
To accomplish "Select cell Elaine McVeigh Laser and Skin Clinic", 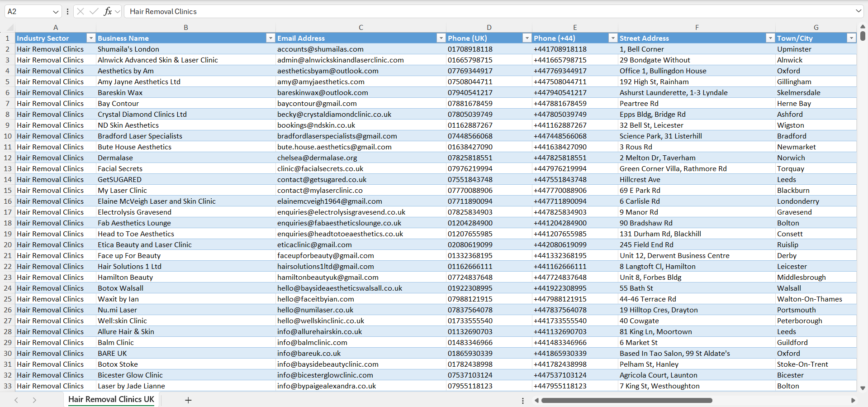I will coord(186,201).
